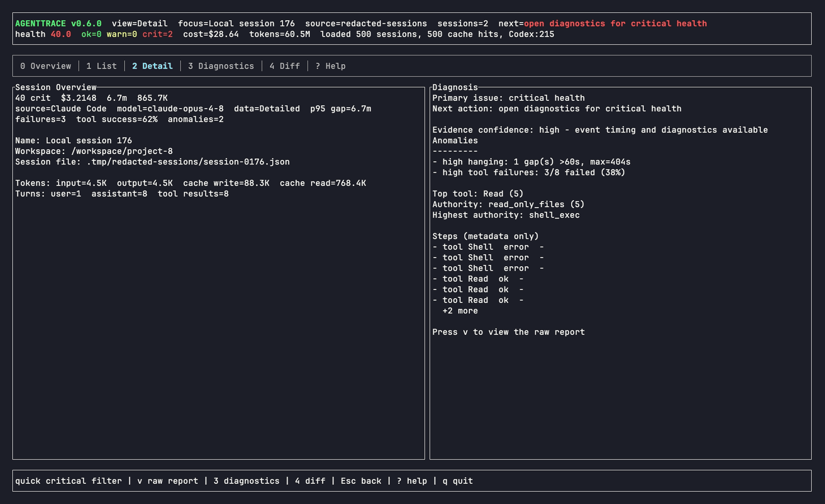Expand '+2 more' steps

460,311
